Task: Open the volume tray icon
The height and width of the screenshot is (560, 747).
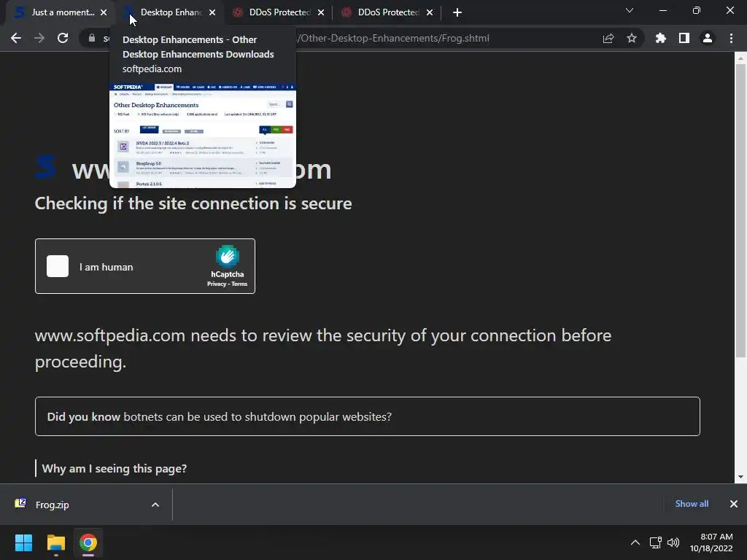Action: pyautogui.click(x=673, y=542)
